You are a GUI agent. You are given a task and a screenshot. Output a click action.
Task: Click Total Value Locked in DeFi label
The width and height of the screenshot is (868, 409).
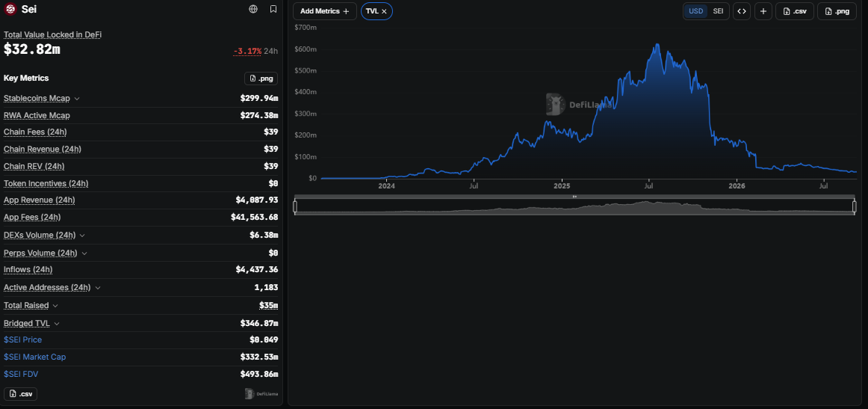(x=52, y=34)
